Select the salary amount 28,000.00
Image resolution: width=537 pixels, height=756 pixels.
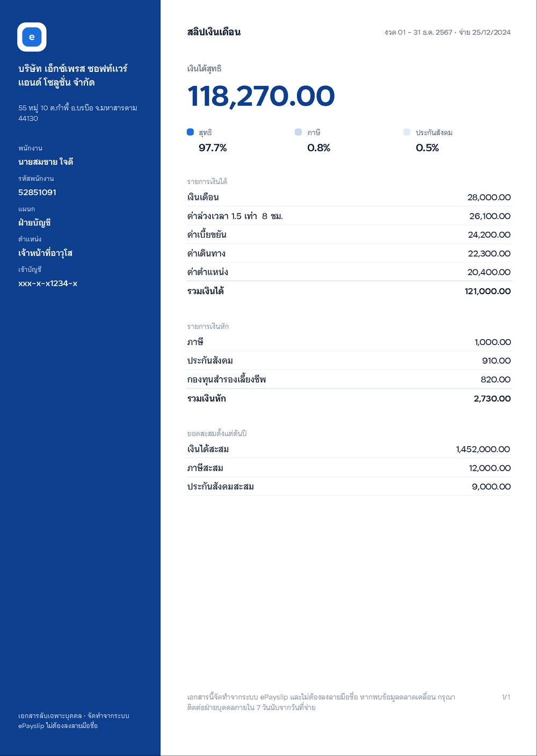[x=489, y=197]
